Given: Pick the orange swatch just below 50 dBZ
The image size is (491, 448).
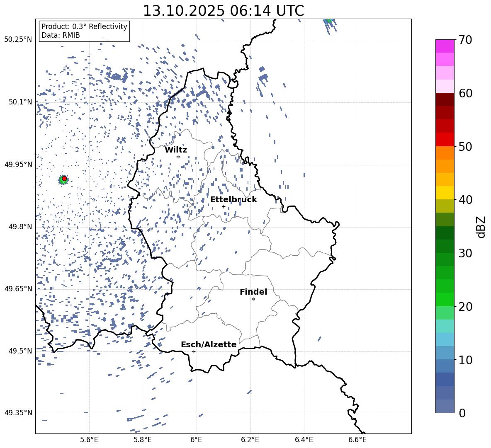Looking at the screenshot, I should [x=445, y=153].
